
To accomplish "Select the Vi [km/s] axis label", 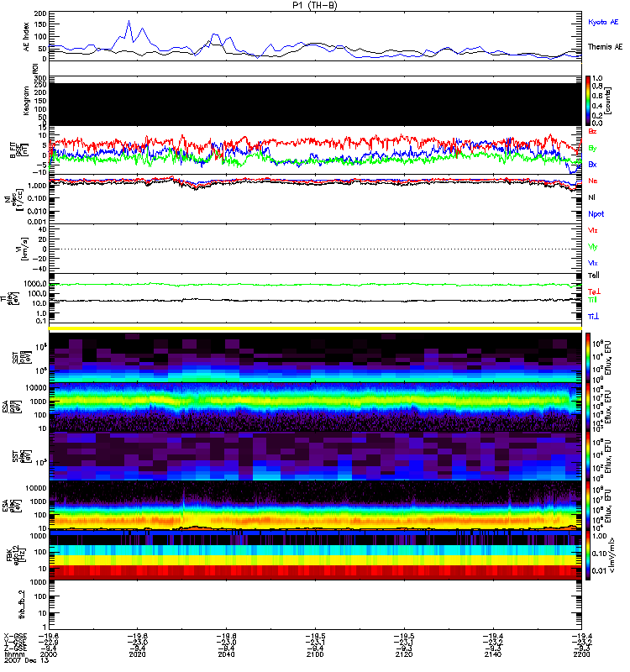I will (x=22, y=249).
